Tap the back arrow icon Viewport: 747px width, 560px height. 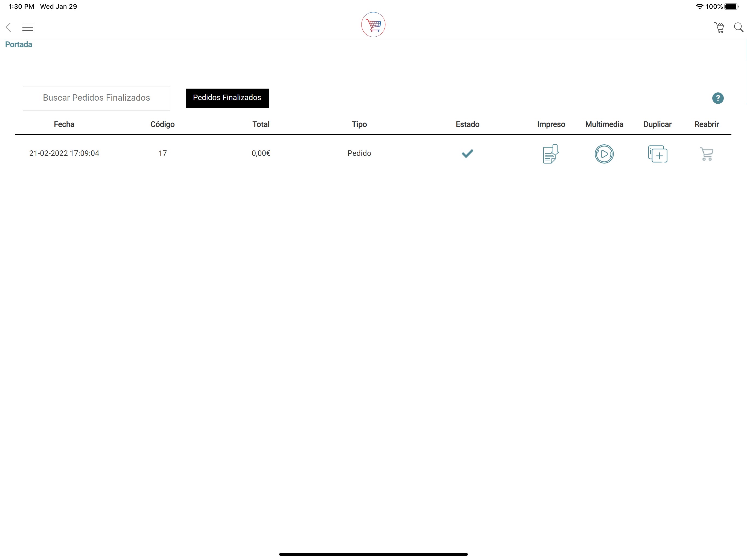coord(9,27)
